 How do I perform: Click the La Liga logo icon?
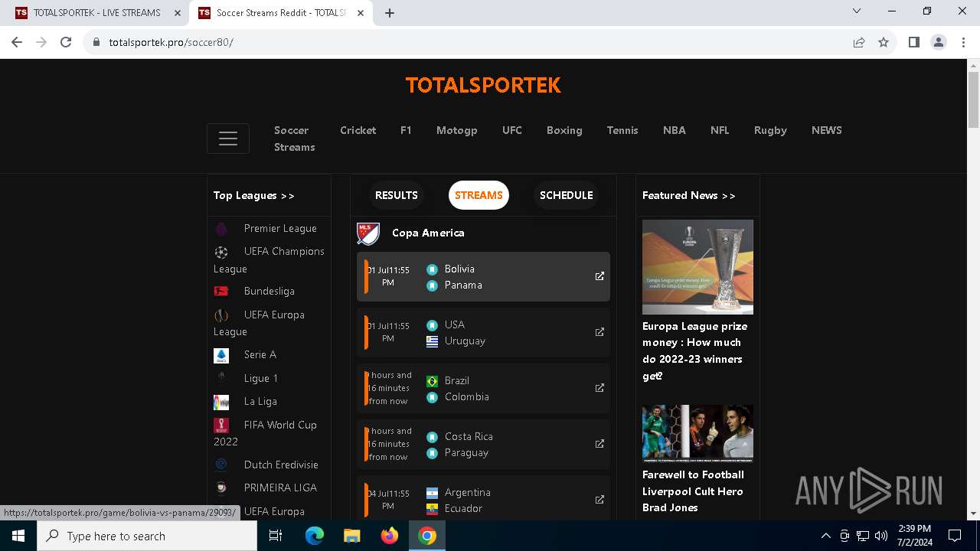(x=221, y=402)
